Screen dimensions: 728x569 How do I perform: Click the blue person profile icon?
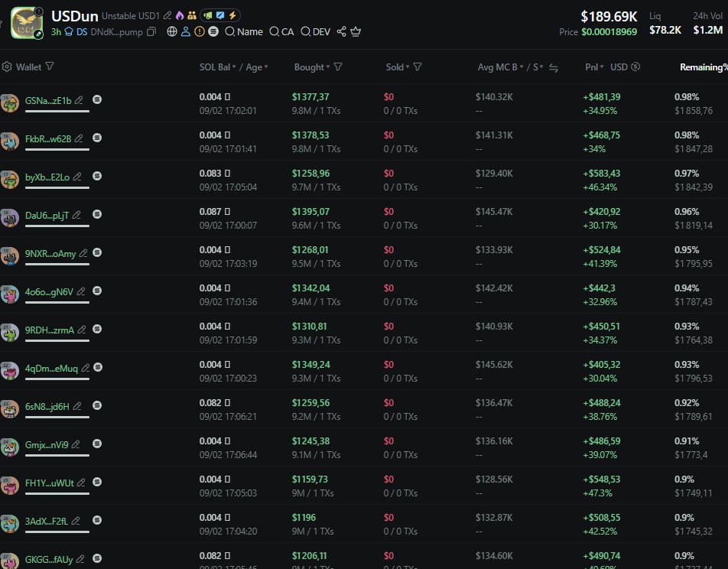[x=186, y=31]
